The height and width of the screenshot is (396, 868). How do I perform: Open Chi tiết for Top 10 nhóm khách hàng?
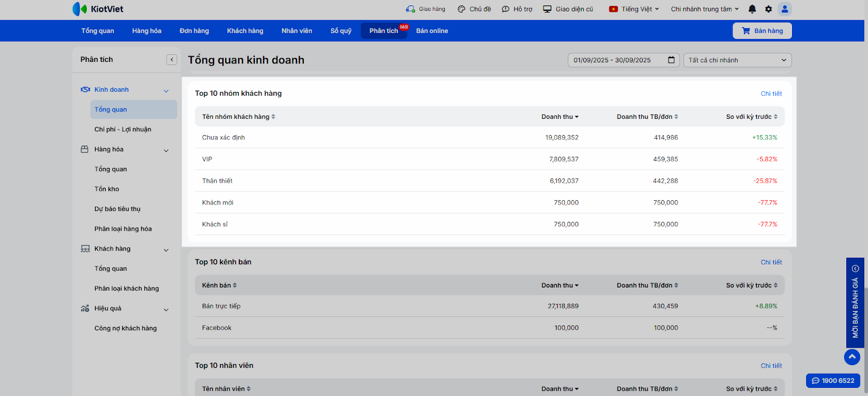click(771, 94)
